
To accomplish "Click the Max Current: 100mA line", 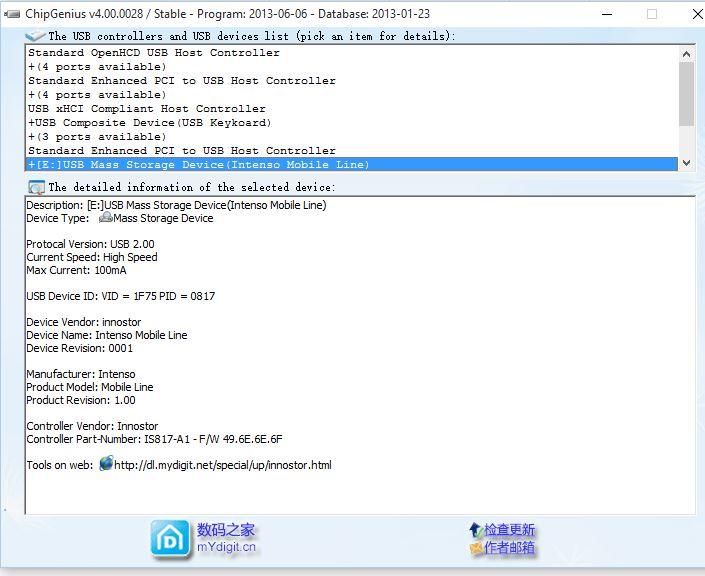I will point(76,270).
